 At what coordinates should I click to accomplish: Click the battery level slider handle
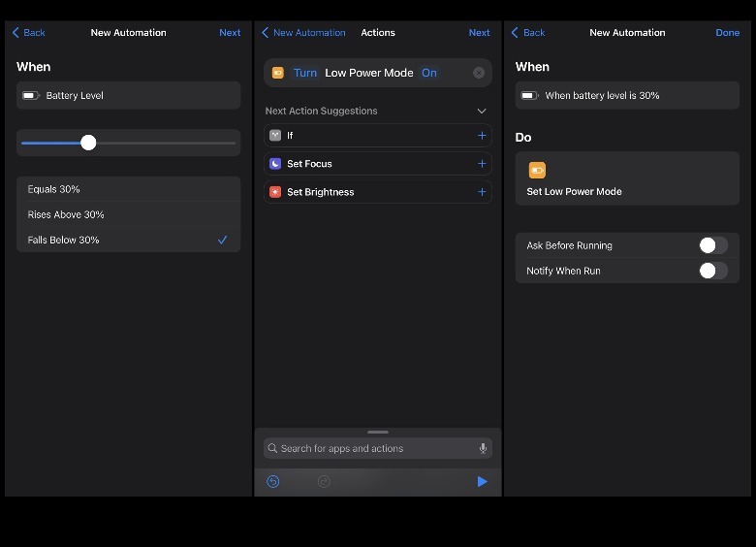(x=88, y=143)
